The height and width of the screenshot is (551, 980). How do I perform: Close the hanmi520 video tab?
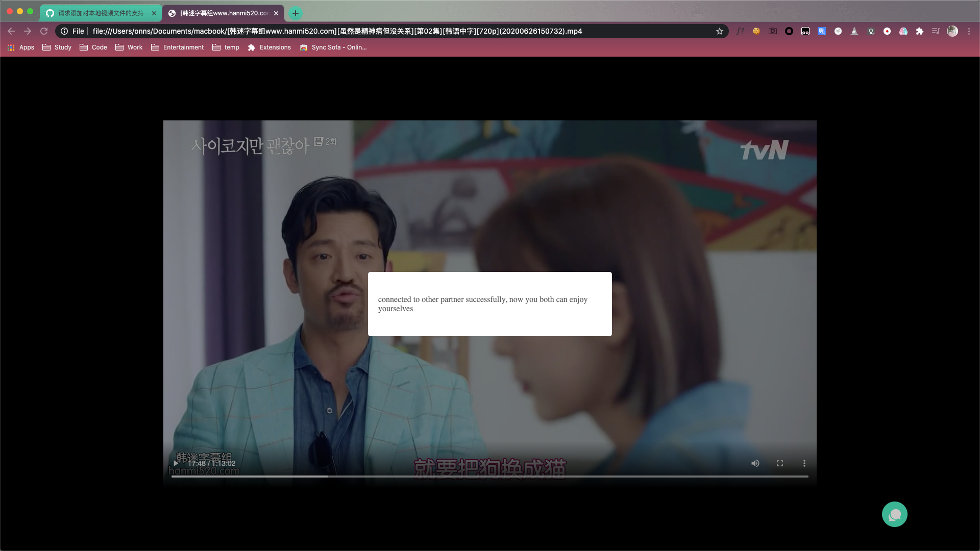pyautogui.click(x=276, y=13)
